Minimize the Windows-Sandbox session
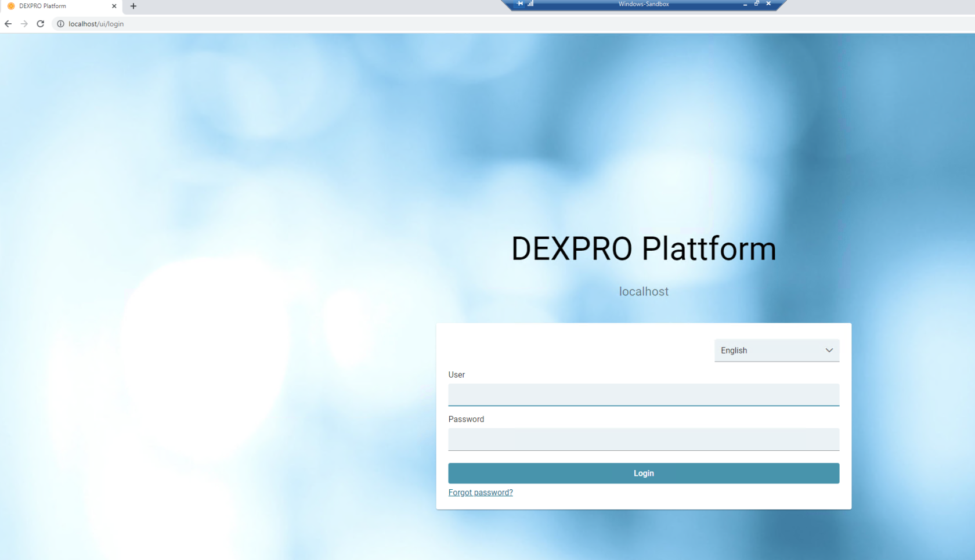This screenshot has width=975, height=560. click(x=745, y=4)
